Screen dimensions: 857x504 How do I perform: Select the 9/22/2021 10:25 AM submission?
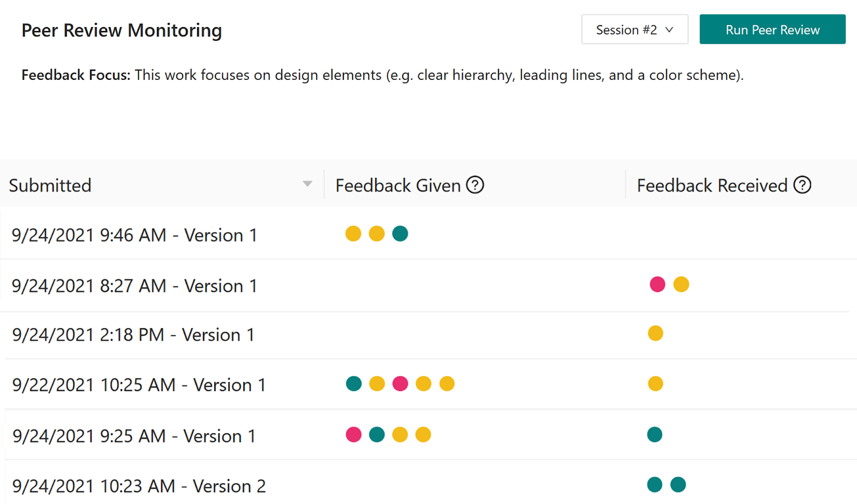coord(139,385)
